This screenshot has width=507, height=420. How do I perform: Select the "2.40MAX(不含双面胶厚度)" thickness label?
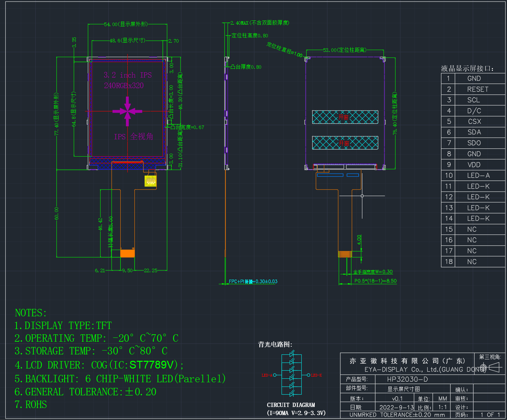click(260, 23)
